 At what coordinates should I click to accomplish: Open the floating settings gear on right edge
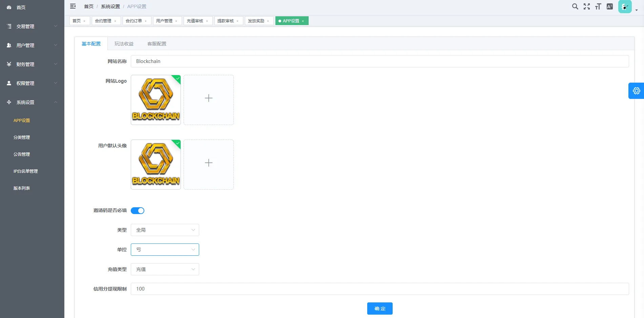[637, 91]
